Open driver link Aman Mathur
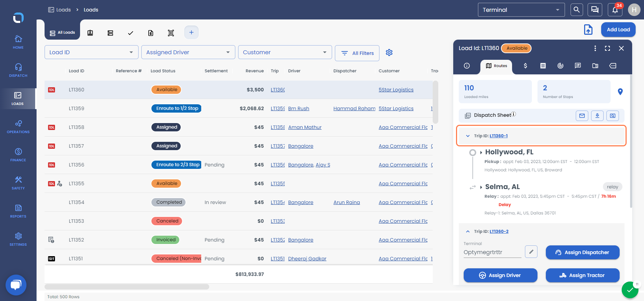Image resolution: width=644 pixels, height=301 pixels. click(x=305, y=127)
